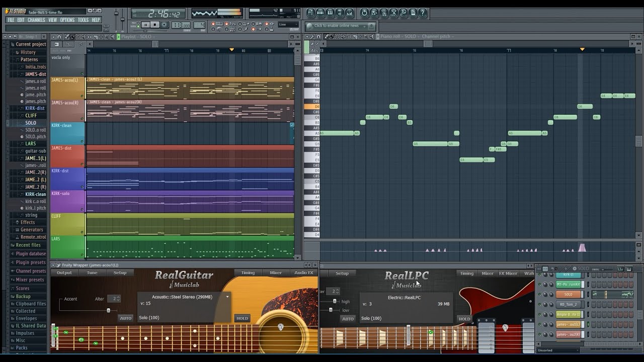
Task: Show the playlist window via toolbar icon
Action: pyautogui.click(x=310, y=13)
